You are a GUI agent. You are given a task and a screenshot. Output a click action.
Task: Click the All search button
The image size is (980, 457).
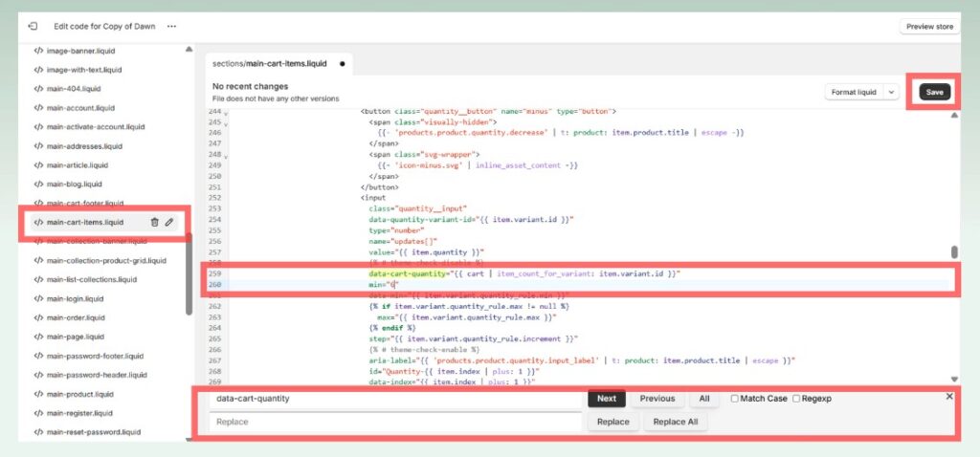click(704, 399)
